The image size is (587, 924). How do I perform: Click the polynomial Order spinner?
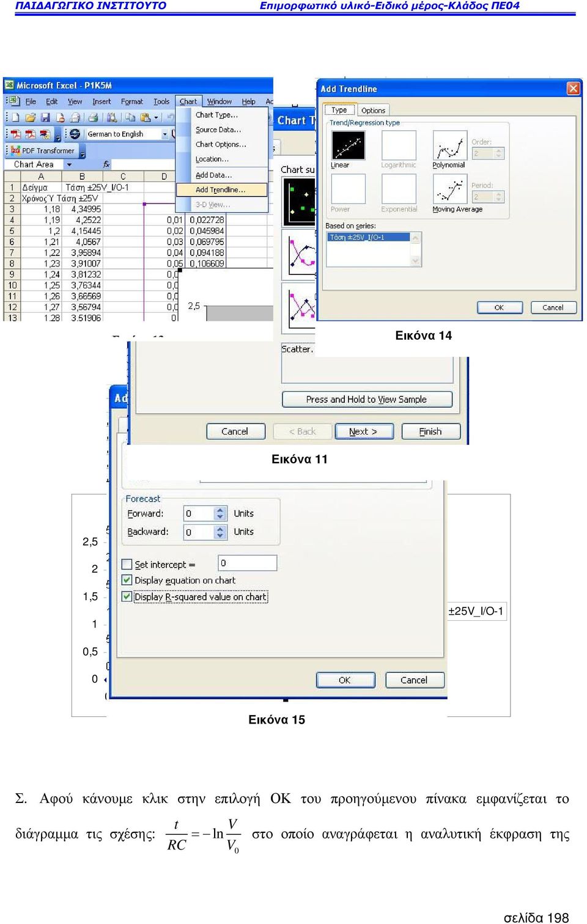(499, 153)
